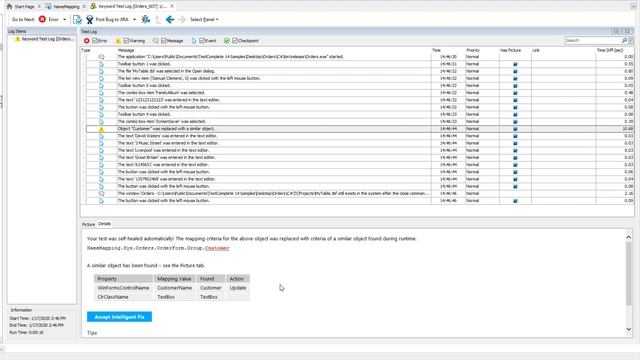Click scroll down arrow in Details panel
This screenshot has width=640, height=360.
(629, 329)
